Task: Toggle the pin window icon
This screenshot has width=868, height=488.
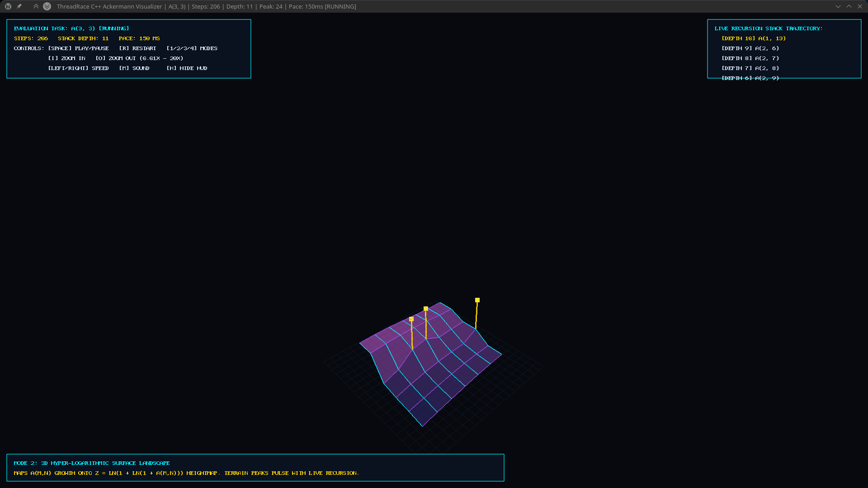Action: [19, 6]
